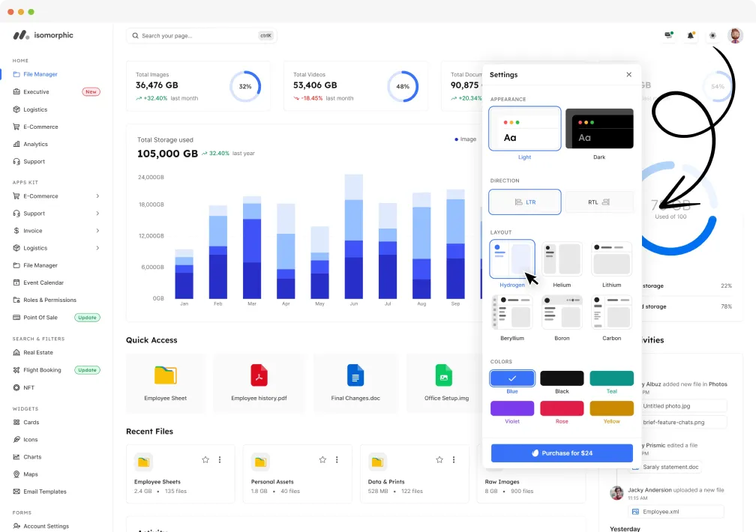Open the Employee.xml attachment
The width and height of the screenshot is (756, 532).
point(676,511)
